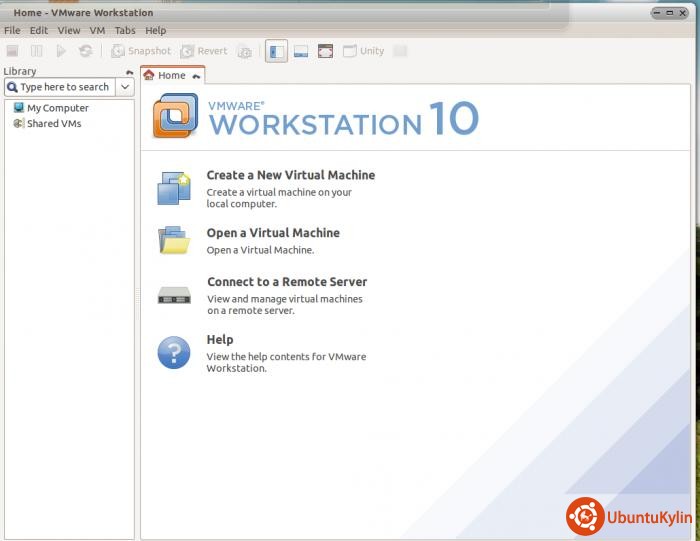Click the Connect to a Remote Server icon
Screen dimensions: 700x541
click(x=173, y=296)
